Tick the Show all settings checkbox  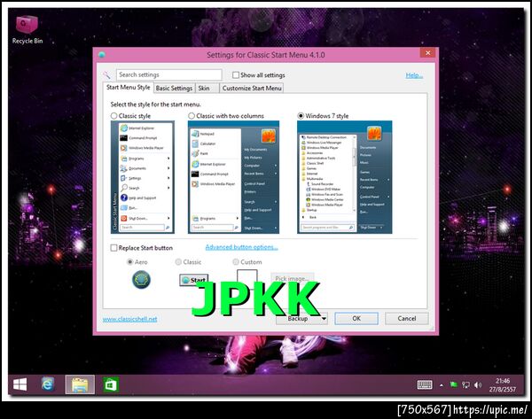tap(236, 75)
